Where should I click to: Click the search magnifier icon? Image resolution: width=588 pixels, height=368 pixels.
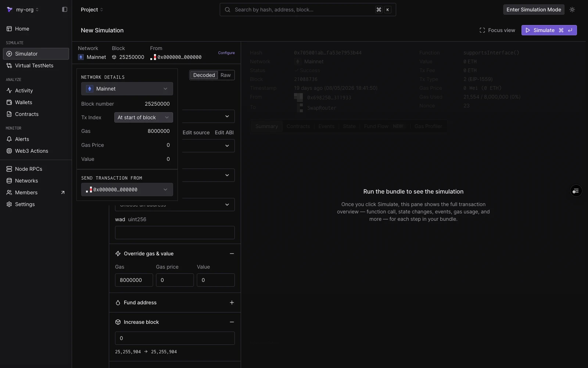pos(227,10)
